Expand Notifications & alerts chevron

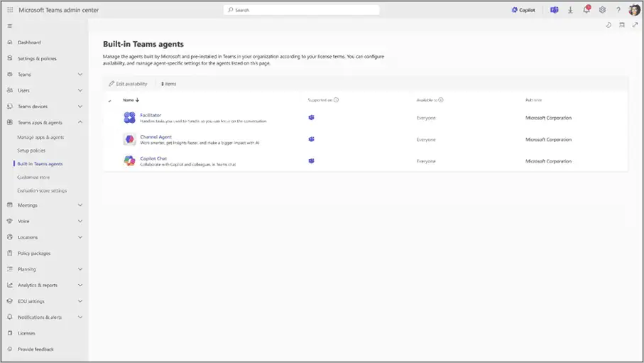pos(80,318)
